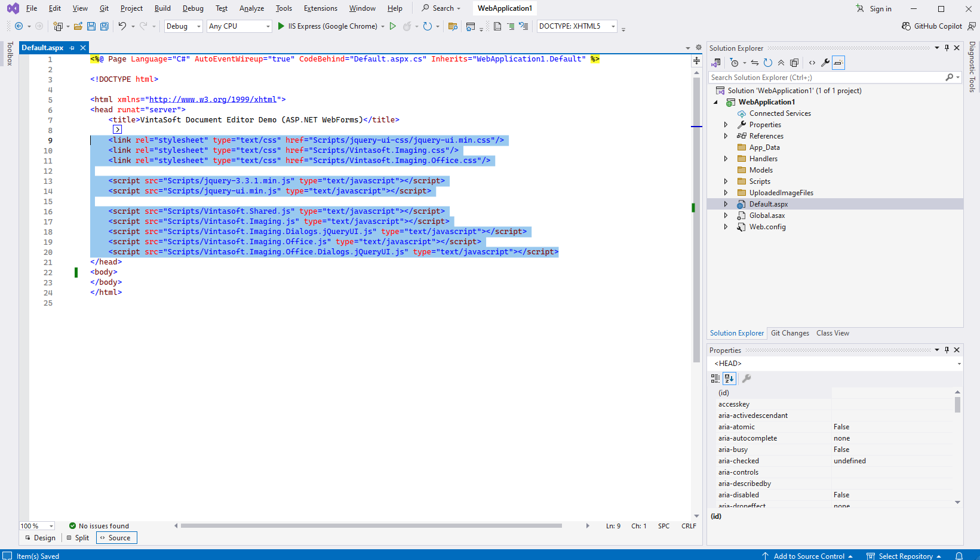980x560 pixels.
Task: Start debugging with the green IIS Express play button
Action: pyautogui.click(x=281, y=26)
